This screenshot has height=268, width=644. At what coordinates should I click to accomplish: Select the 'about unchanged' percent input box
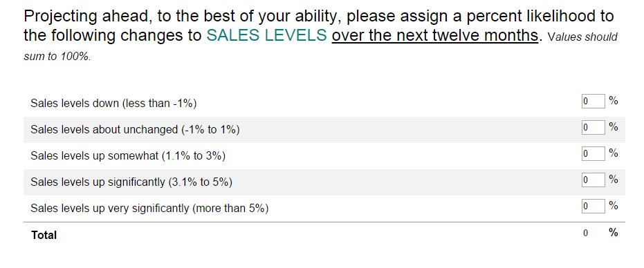pyautogui.click(x=593, y=127)
